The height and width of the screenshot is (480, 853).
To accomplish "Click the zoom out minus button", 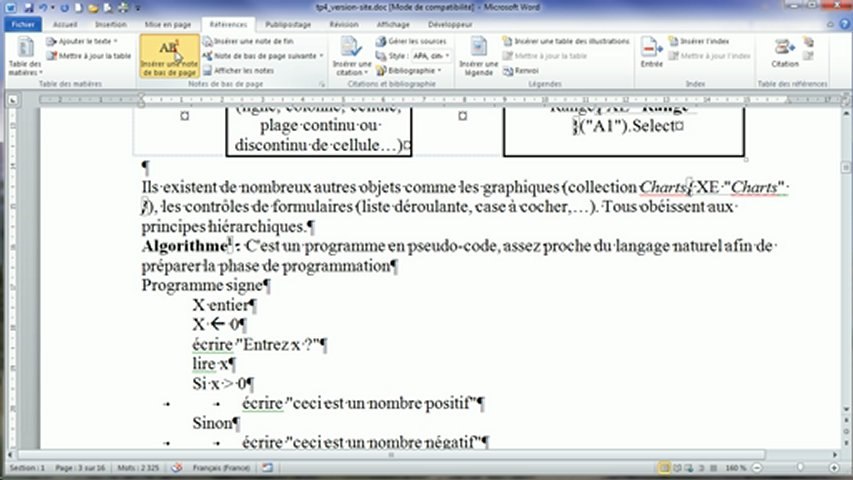I will point(757,468).
